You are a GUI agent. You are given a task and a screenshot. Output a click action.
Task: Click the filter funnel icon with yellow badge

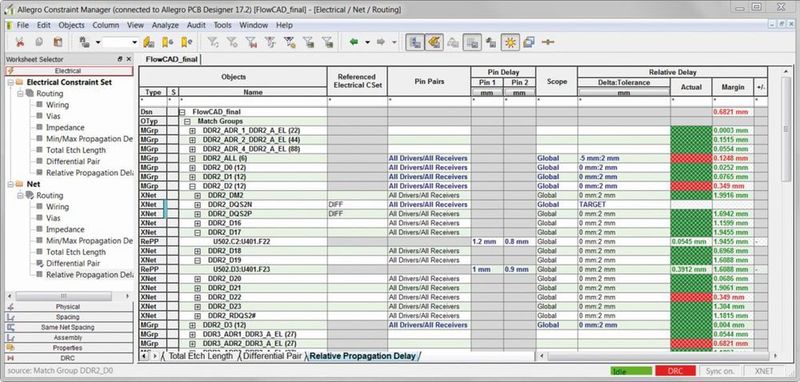tap(289, 42)
